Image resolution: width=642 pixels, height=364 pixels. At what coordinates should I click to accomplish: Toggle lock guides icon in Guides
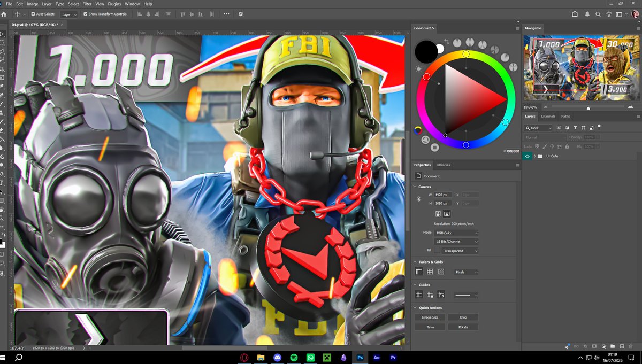[x=430, y=295]
